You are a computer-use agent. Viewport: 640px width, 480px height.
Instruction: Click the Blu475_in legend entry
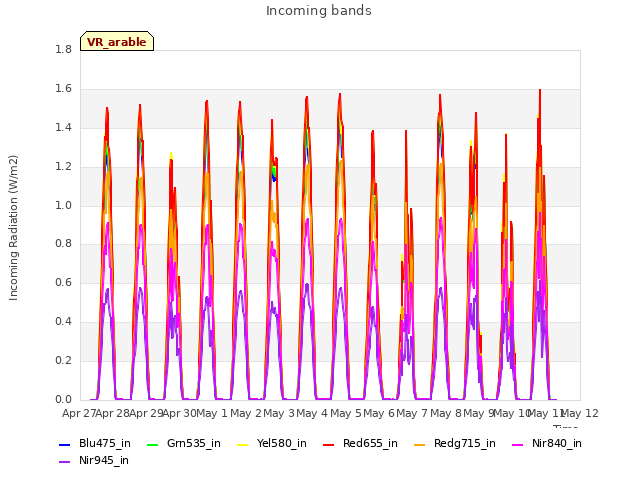point(95,444)
